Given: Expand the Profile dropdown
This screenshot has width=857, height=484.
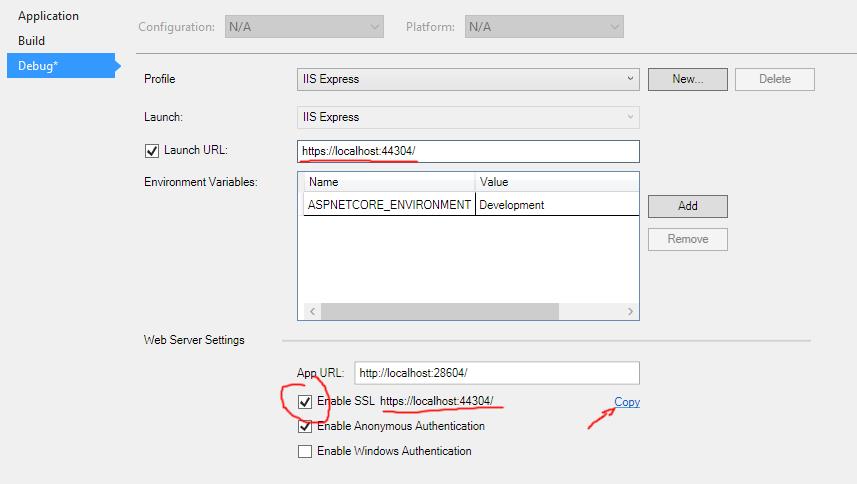Looking at the screenshot, I should (468, 79).
